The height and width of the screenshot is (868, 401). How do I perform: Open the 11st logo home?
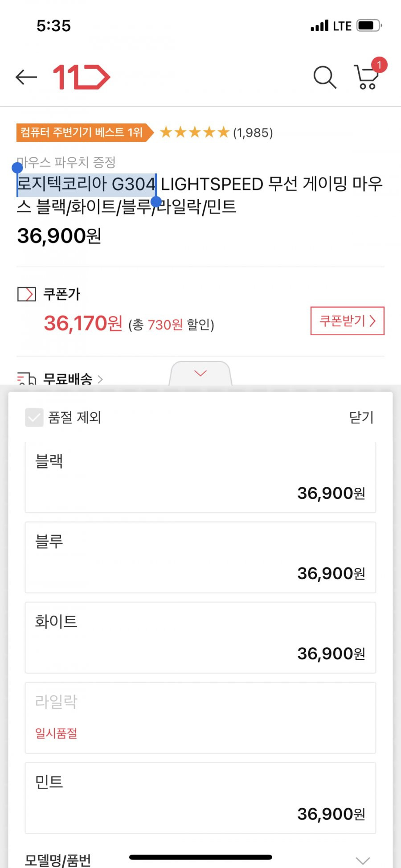point(82,77)
